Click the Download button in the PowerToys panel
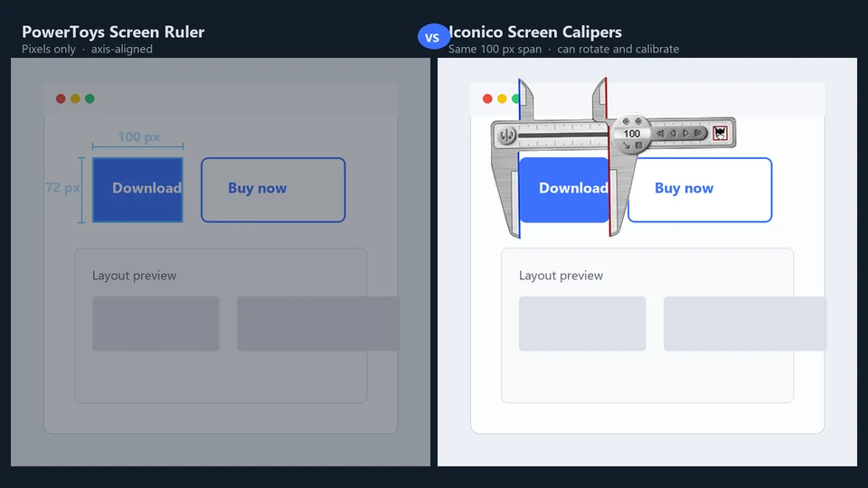Viewport: 868px width, 488px height. tap(137, 190)
